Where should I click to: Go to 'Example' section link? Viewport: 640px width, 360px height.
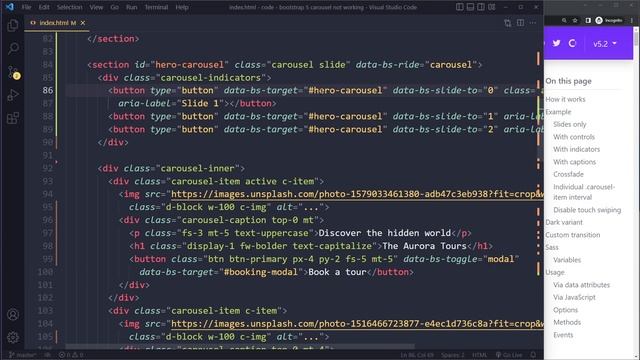tap(558, 112)
